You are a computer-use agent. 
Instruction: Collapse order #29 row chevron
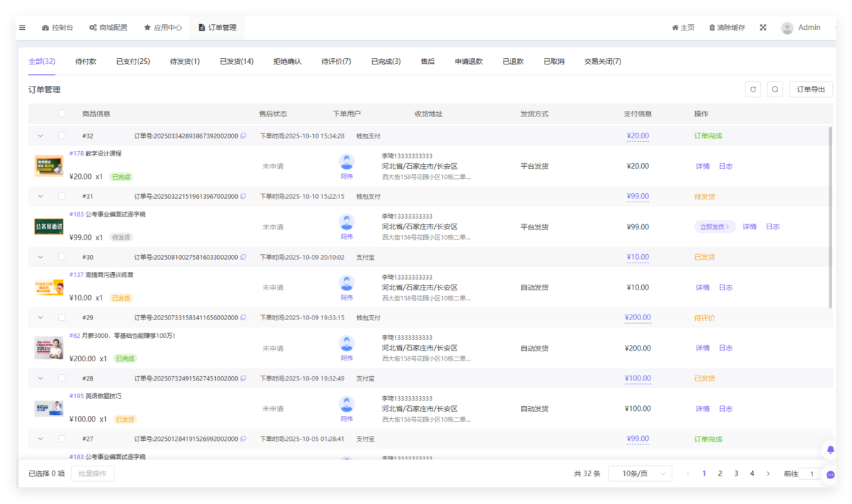tap(40, 318)
